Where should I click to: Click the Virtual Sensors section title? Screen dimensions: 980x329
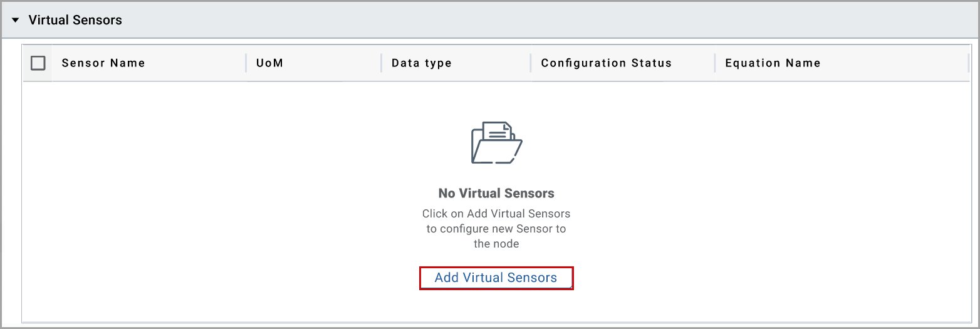coord(75,20)
